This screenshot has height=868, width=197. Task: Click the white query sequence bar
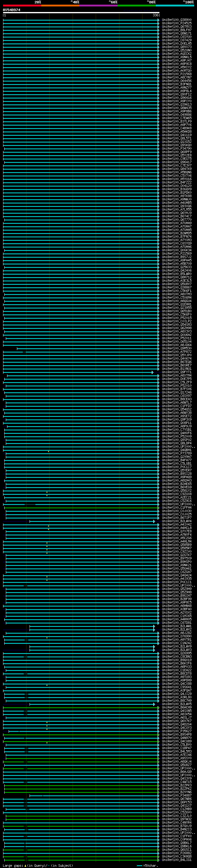pos(81,13)
